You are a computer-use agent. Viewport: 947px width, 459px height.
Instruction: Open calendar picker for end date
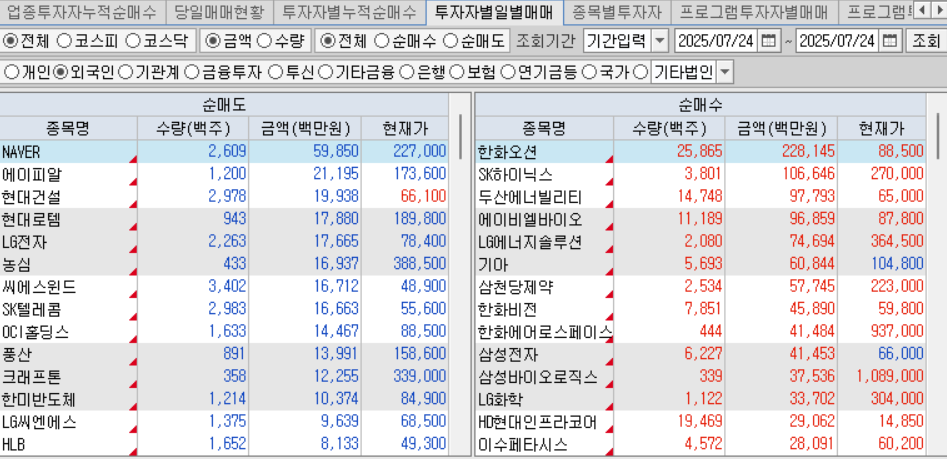[890, 41]
